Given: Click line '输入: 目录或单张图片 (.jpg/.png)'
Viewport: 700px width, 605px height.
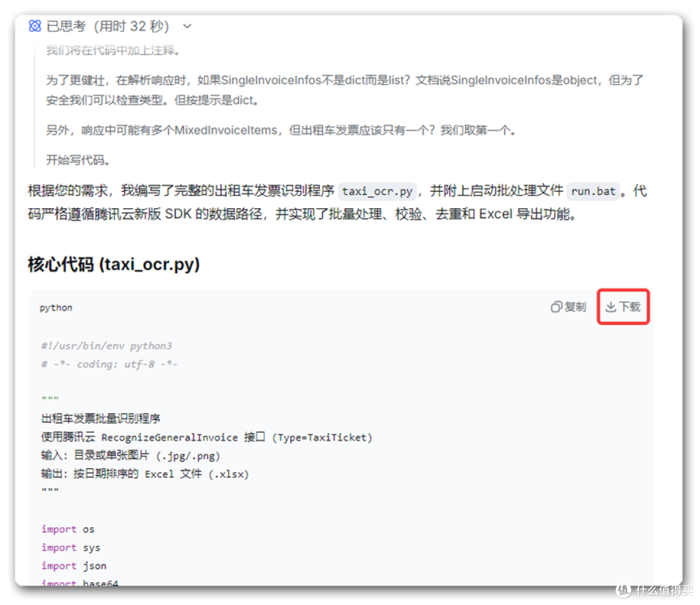Looking at the screenshot, I should [x=130, y=455].
